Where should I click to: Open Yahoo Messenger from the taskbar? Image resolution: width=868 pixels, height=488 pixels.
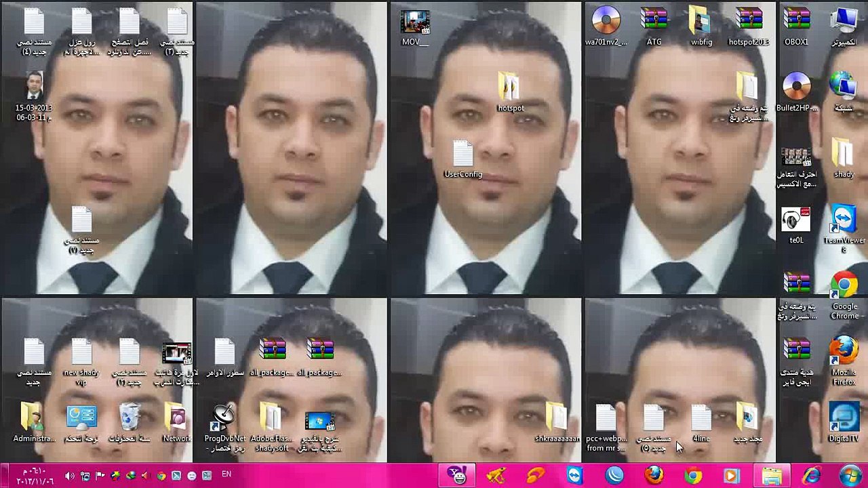click(458, 476)
